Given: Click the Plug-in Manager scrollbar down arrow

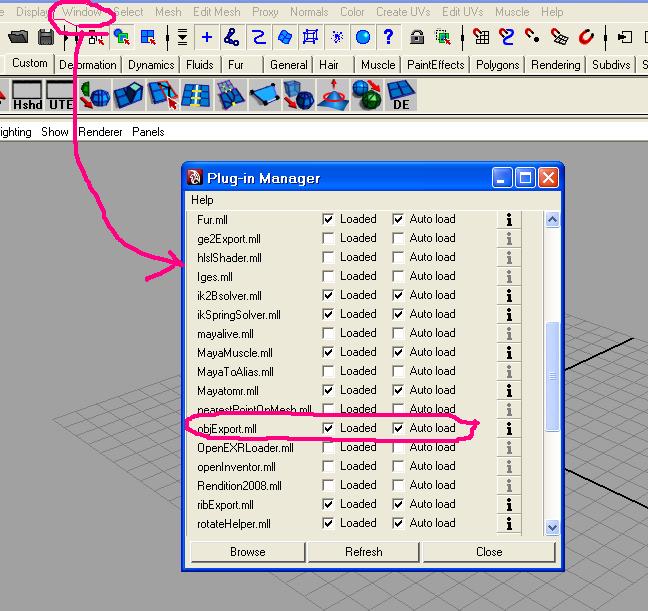Looking at the screenshot, I should pyautogui.click(x=553, y=527).
